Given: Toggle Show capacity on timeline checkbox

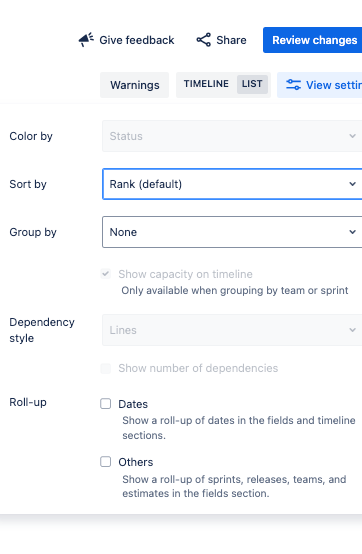Looking at the screenshot, I should click(x=106, y=274).
